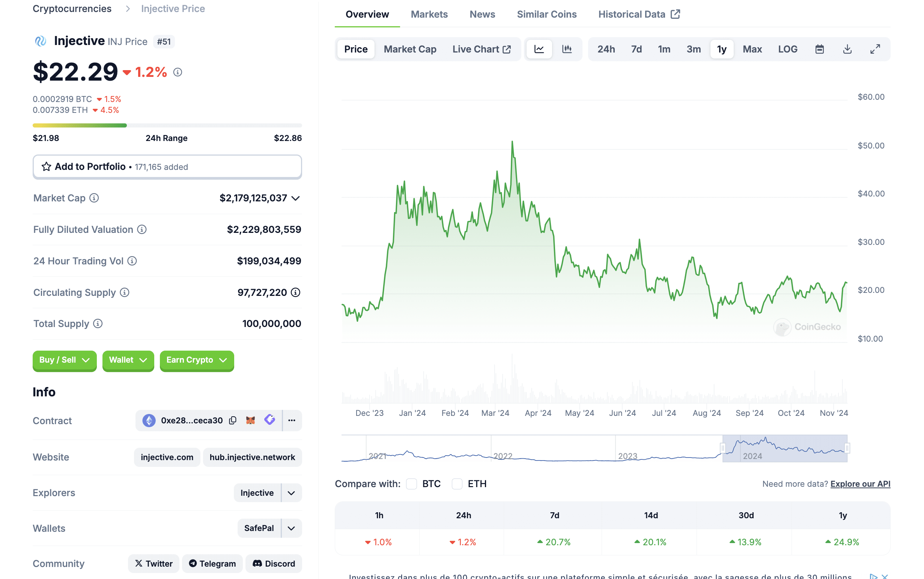This screenshot has height=579, width=924.
Task: Select the 7d chart range
Action: [x=637, y=49]
